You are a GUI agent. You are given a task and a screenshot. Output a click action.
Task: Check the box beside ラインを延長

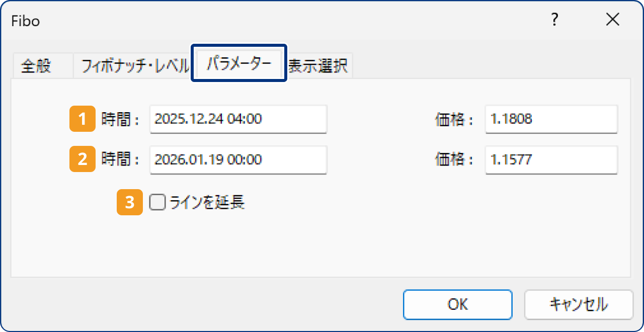tap(157, 202)
